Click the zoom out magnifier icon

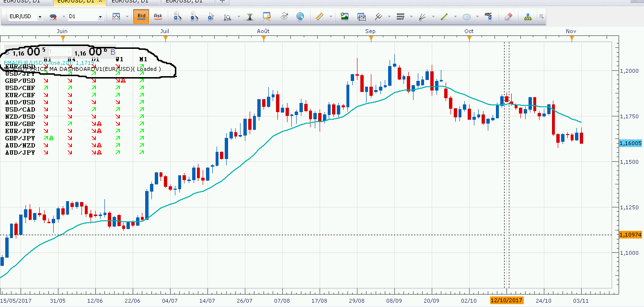pos(194,17)
